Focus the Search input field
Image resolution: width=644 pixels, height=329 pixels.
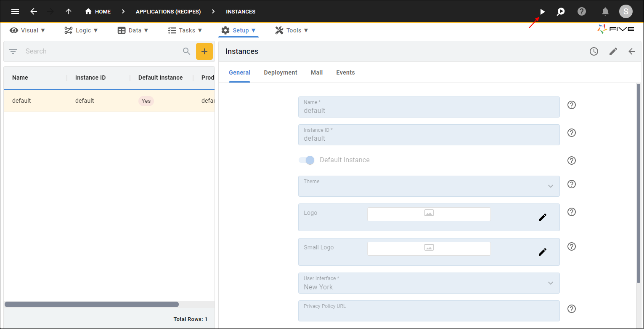coord(101,51)
